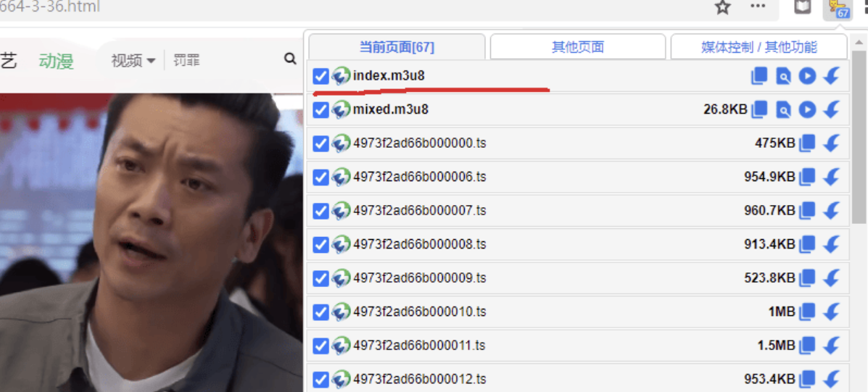Download the index.m3u8 file
Viewport: 868px width, 392px height.
[832, 76]
